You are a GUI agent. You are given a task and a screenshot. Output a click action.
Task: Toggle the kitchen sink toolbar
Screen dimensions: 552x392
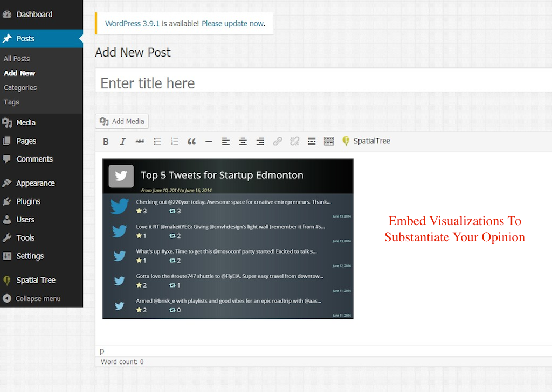click(x=329, y=142)
